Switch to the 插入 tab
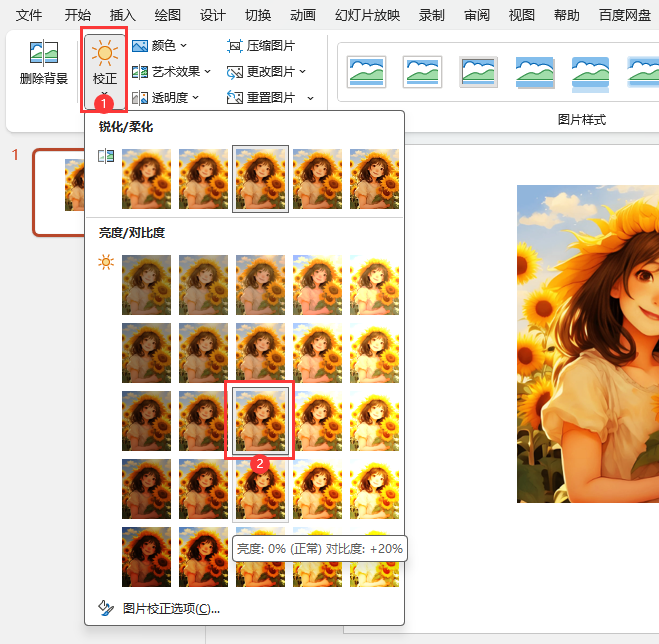Viewport: 659px width, 644px height. (x=123, y=16)
